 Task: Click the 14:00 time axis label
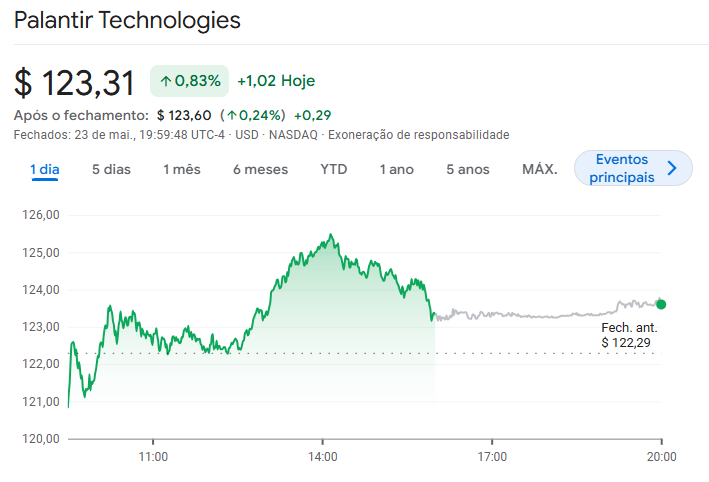pos(322,457)
